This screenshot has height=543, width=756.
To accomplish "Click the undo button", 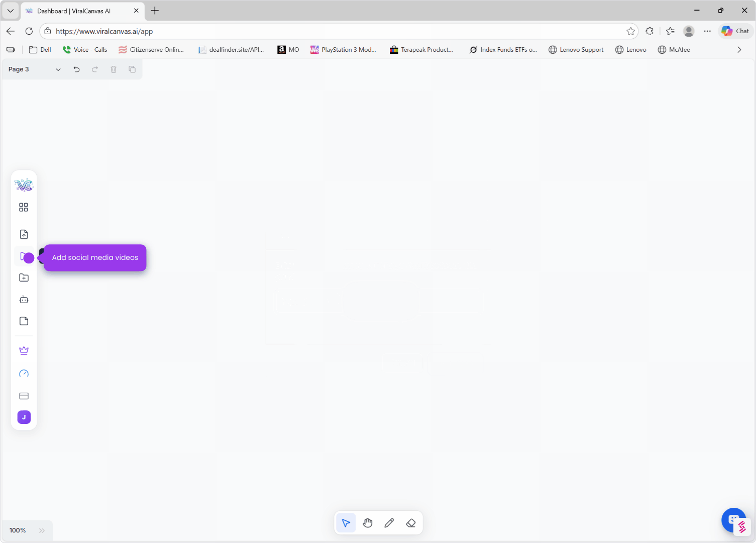I will pyautogui.click(x=76, y=69).
